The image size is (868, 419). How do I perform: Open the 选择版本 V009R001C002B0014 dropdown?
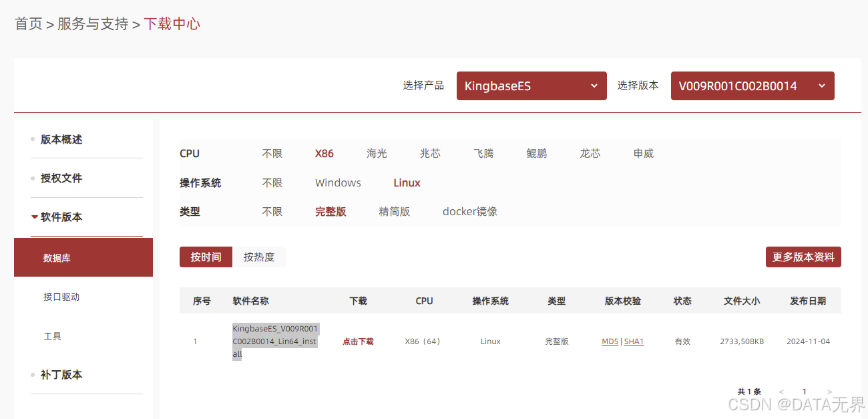pos(752,86)
